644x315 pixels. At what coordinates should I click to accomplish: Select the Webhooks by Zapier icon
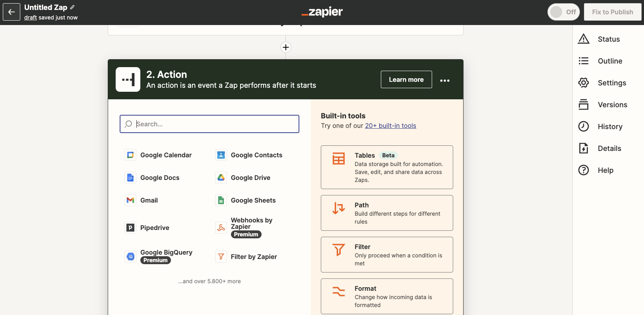(221, 228)
